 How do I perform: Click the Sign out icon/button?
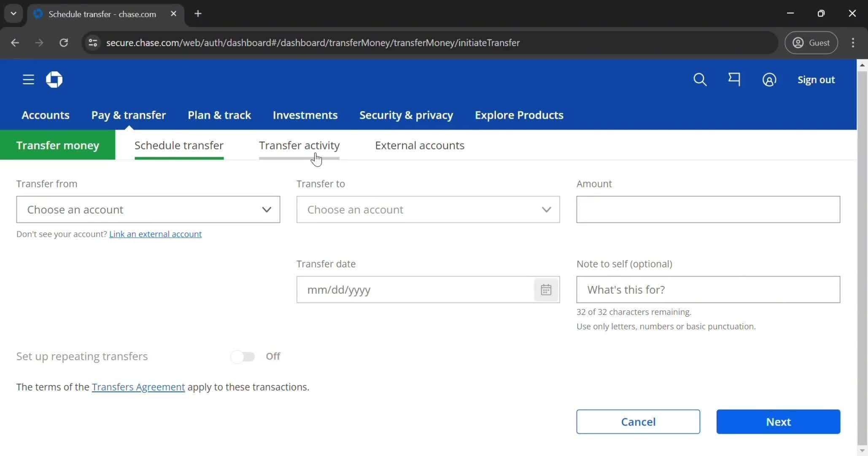[x=816, y=79]
